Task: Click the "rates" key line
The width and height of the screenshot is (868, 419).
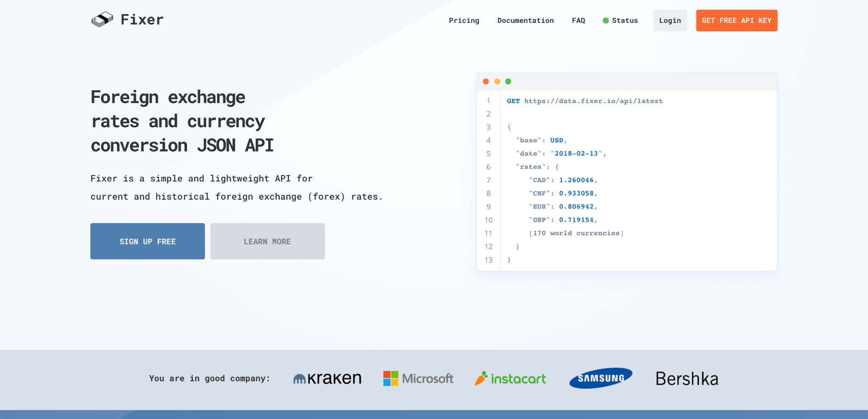Action: click(537, 167)
